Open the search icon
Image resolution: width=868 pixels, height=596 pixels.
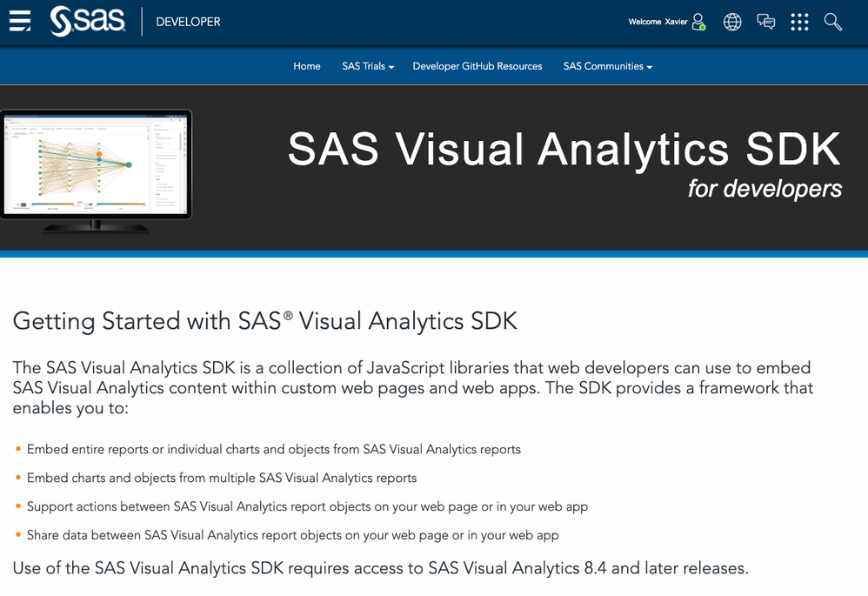832,22
